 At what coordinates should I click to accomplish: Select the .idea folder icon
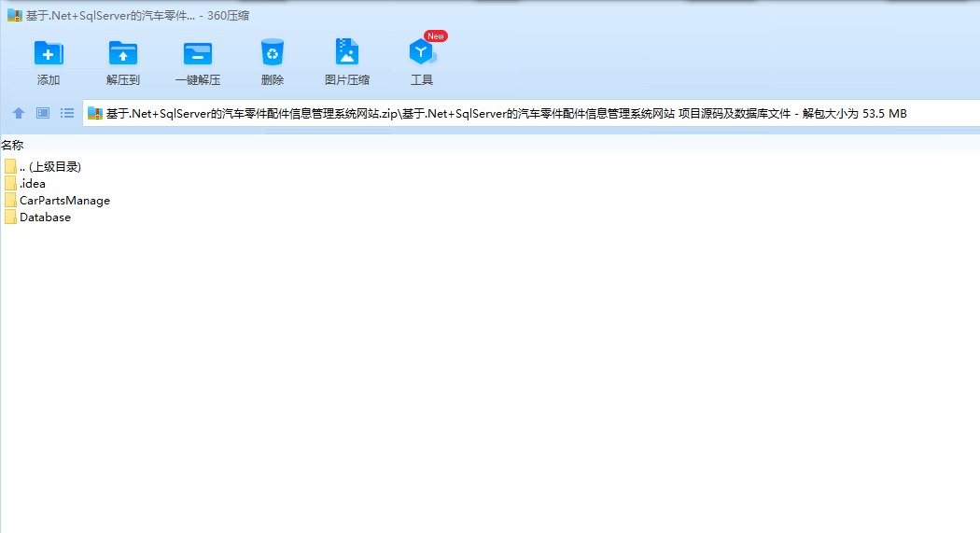[x=10, y=183]
